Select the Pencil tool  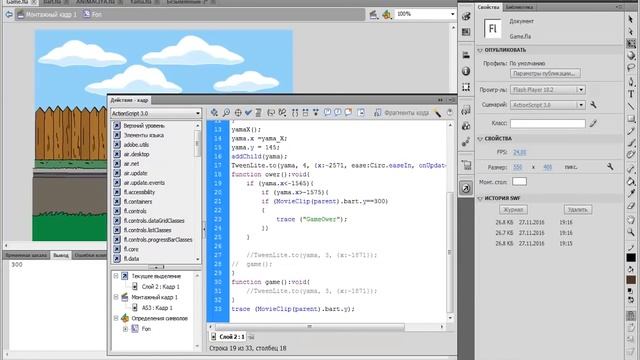[631, 131]
